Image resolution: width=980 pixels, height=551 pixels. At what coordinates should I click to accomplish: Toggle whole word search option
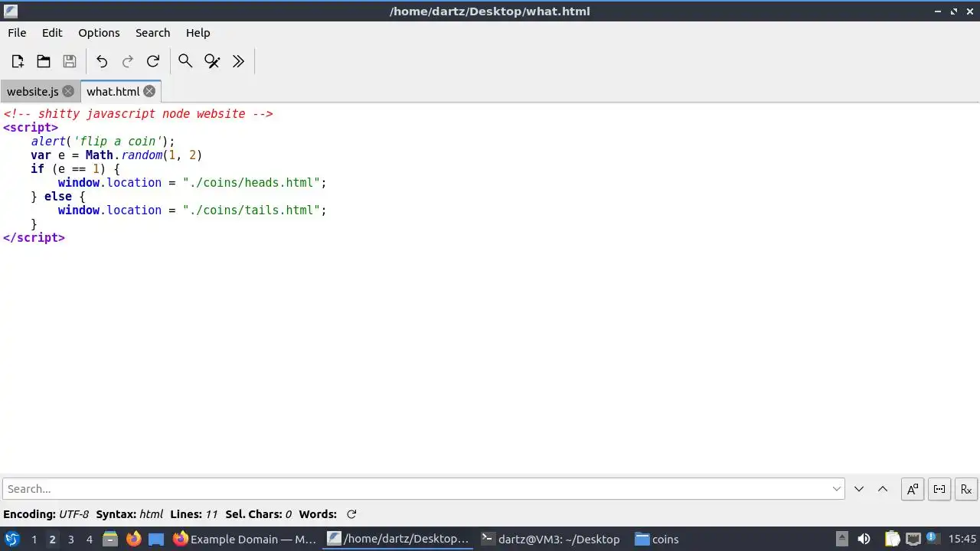939,489
